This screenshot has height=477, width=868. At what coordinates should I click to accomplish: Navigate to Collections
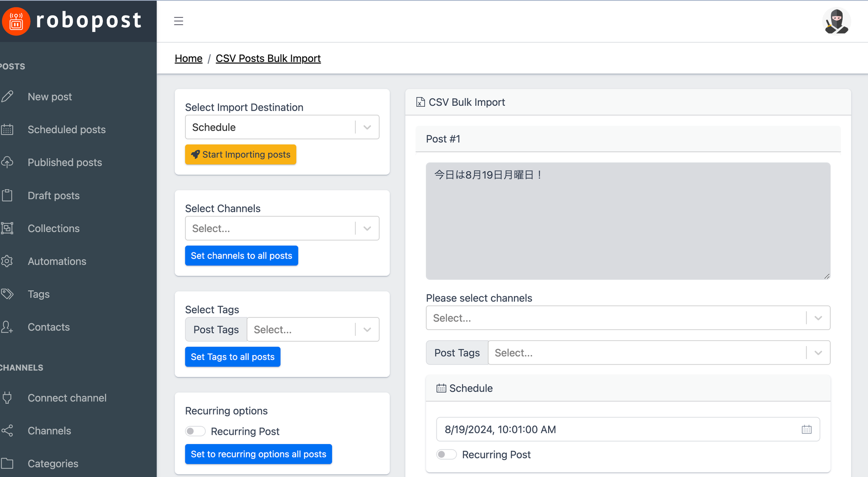pos(54,228)
